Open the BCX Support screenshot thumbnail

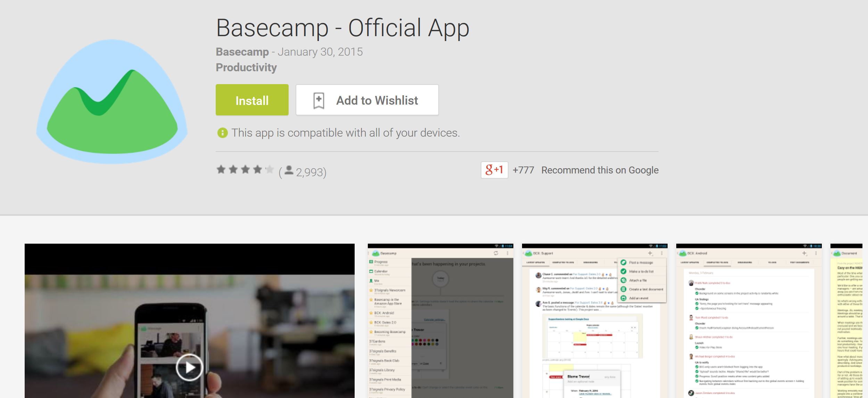[595, 321]
